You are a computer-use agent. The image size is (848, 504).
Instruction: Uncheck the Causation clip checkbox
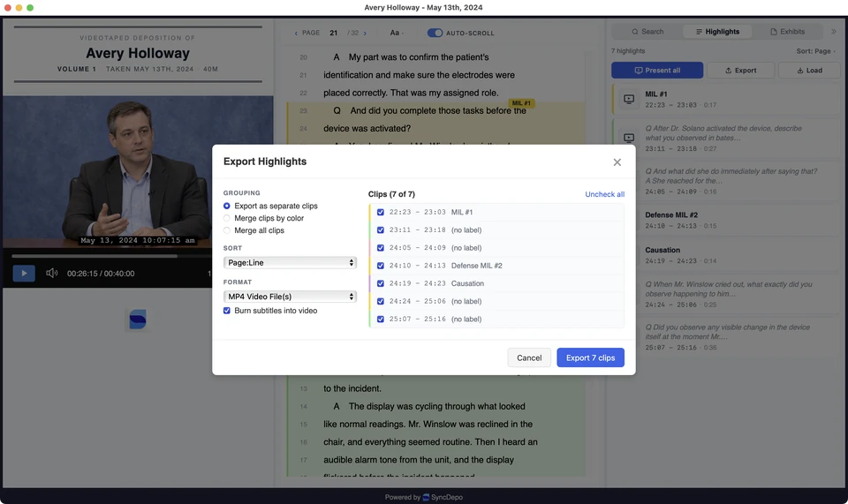381,283
